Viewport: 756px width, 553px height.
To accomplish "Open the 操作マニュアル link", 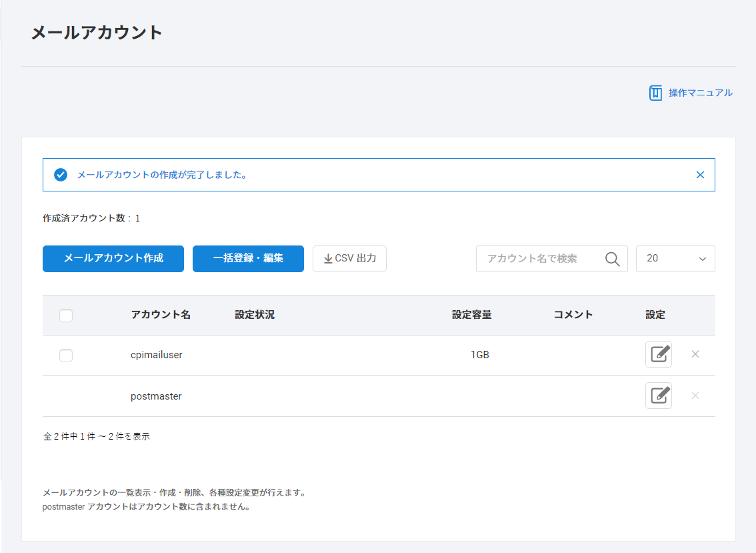I will point(700,93).
